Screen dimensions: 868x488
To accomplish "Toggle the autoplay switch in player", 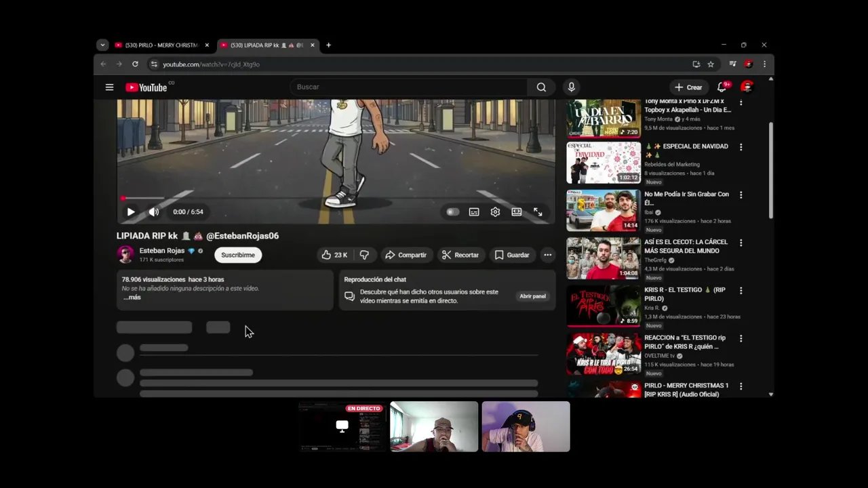I will point(452,211).
